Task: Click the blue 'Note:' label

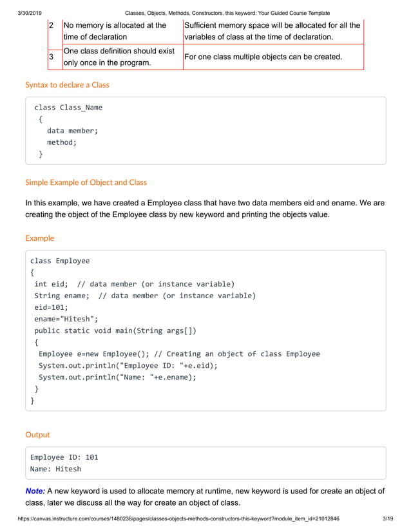Action: [x=35, y=491]
